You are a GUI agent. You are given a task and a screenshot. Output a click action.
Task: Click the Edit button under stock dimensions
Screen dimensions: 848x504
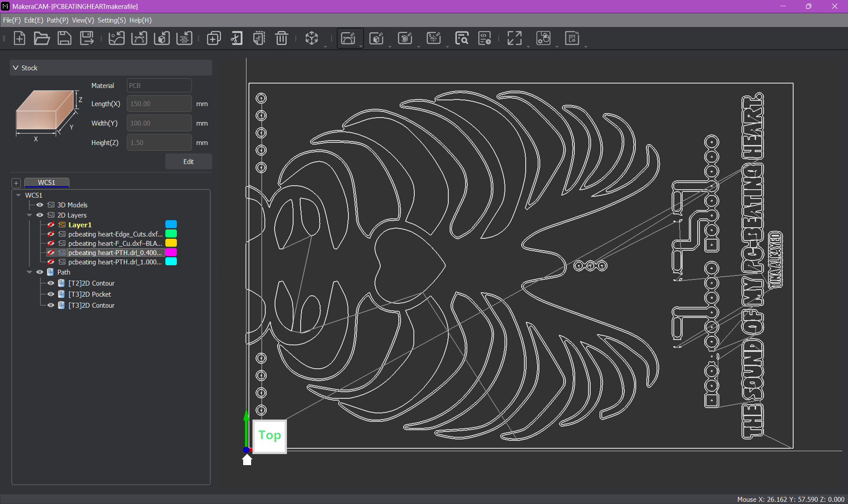coord(188,162)
